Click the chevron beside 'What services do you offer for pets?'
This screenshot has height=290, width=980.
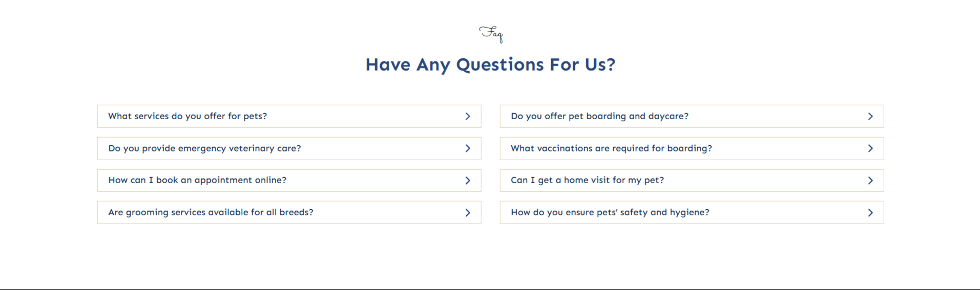coord(468,117)
